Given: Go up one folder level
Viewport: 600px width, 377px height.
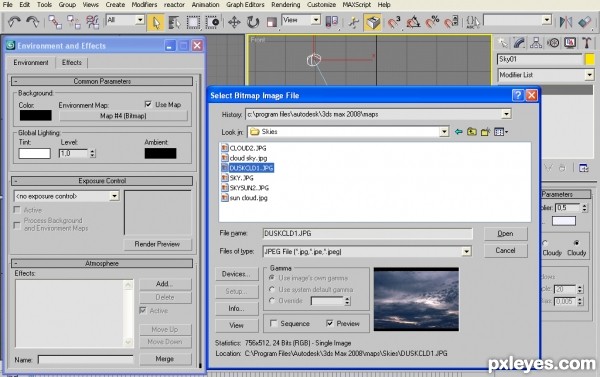Looking at the screenshot, I should [472, 132].
